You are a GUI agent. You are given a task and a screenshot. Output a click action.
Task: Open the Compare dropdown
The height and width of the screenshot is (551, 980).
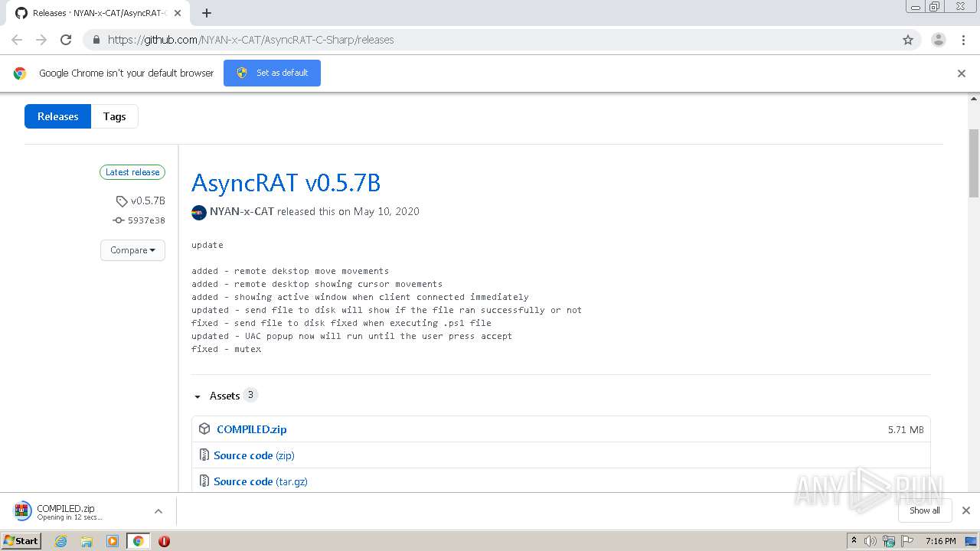tap(132, 250)
